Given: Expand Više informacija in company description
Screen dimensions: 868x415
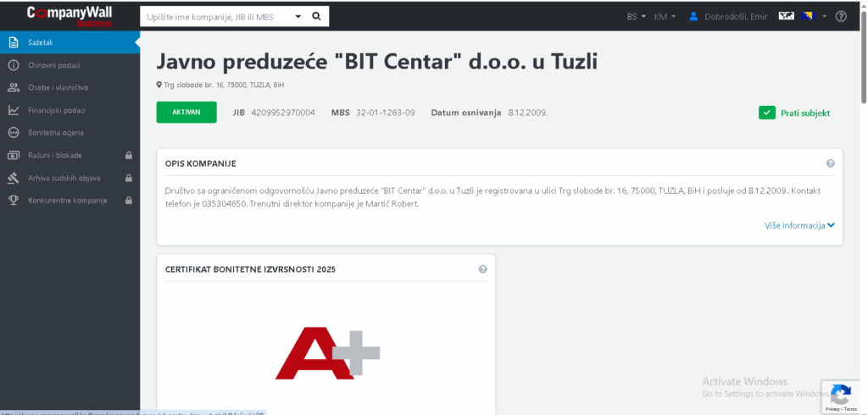Looking at the screenshot, I should point(799,225).
